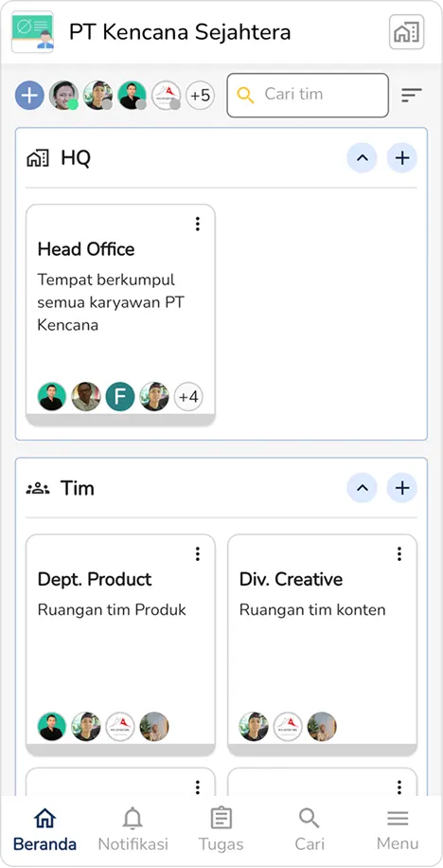The width and height of the screenshot is (443, 868).
Task: Select the F avatar in Head Office
Action: pos(120,397)
